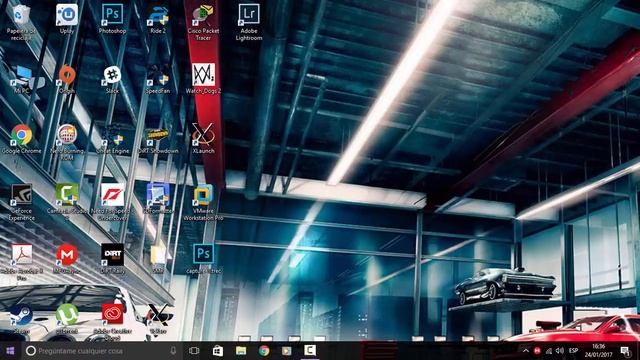This screenshot has height=360, width=640.
Task: Open the media player taskbar icon
Action: (287, 351)
